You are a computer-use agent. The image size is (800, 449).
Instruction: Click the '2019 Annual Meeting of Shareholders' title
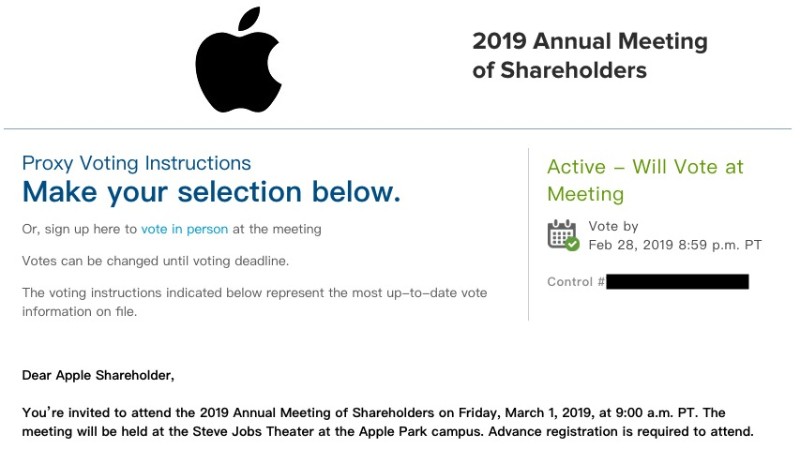pyautogui.click(x=590, y=56)
